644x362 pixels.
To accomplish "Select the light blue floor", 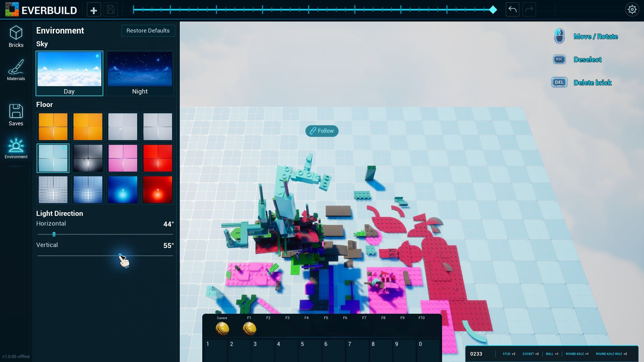I will coord(53,158).
